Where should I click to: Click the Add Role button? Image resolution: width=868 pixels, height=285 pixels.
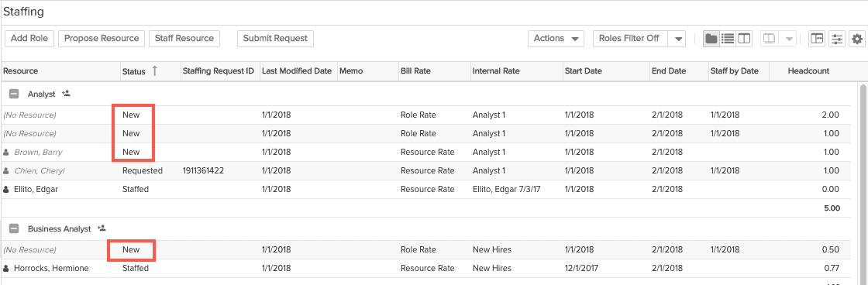point(29,38)
